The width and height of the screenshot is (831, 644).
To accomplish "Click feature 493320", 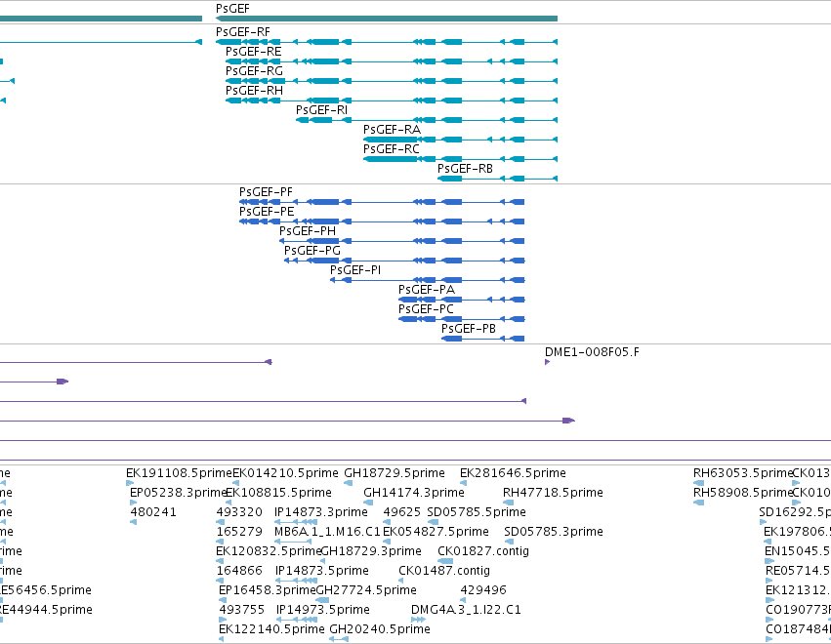I will [239, 512].
